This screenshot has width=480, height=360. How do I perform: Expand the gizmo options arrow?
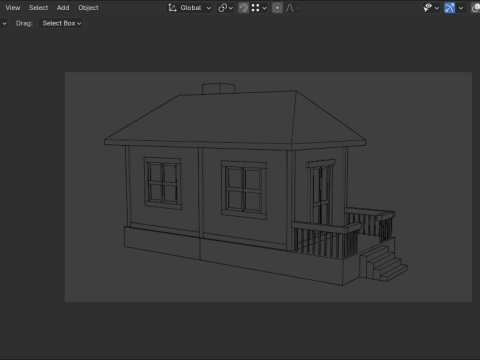tap(461, 8)
